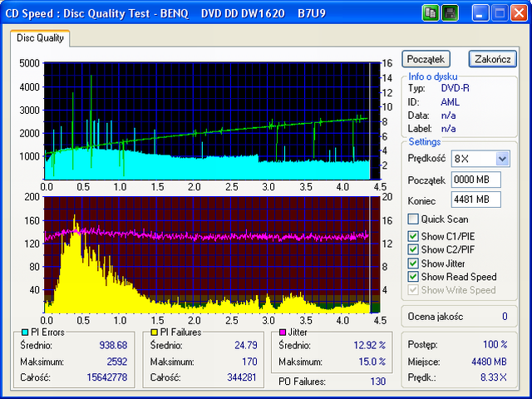Switch to the Disc Quality tab
Image resolution: width=532 pixels, height=399 pixels.
pyautogui.click(x=40, y=38)
